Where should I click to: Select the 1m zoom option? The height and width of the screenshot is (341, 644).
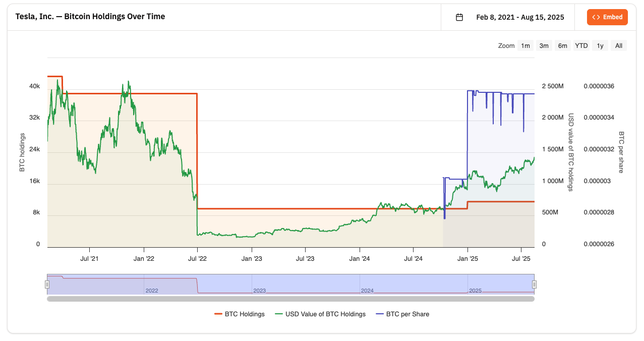(x=525, y=46)
